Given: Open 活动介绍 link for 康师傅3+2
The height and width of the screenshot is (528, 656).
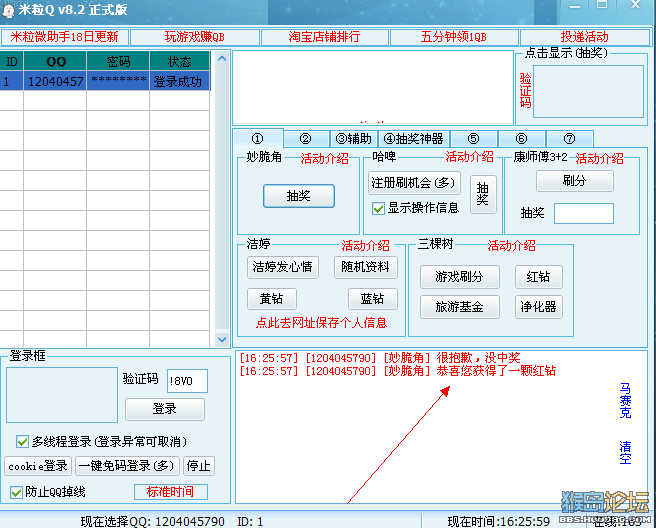Looking at the screenshot, I should 599,159.
